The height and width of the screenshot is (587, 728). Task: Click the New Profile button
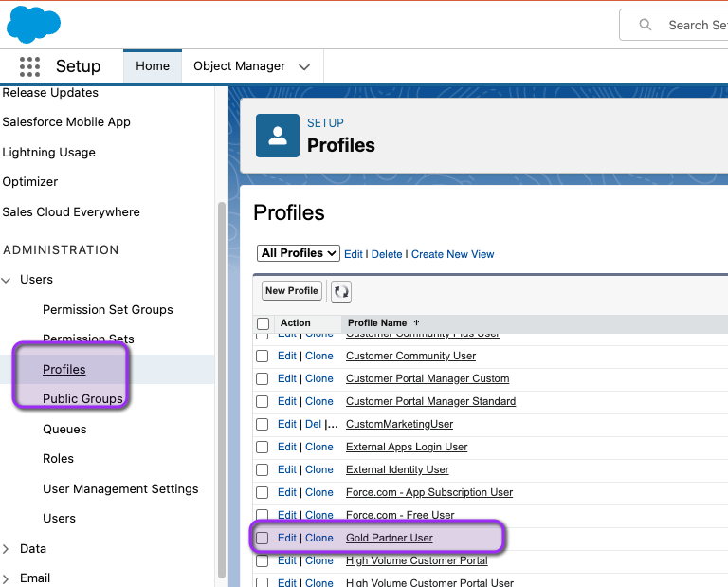pyautogui.click(x=292, y=291)
